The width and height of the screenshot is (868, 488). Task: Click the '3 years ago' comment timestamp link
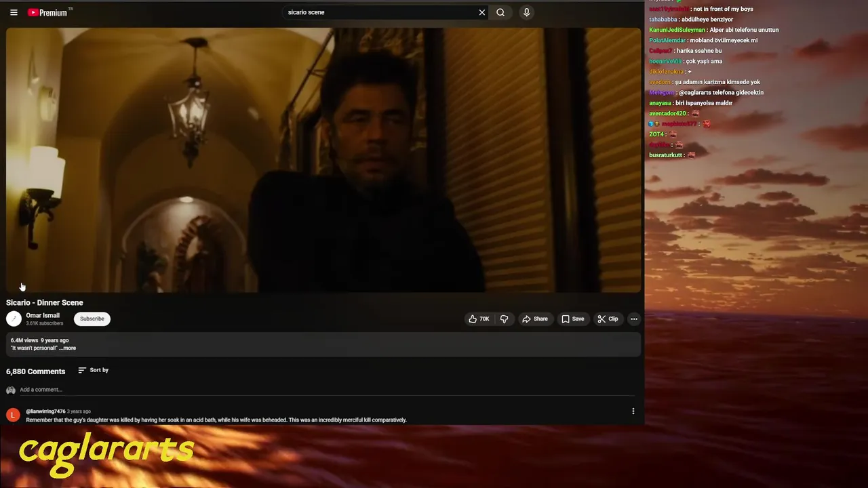(79, 411)
